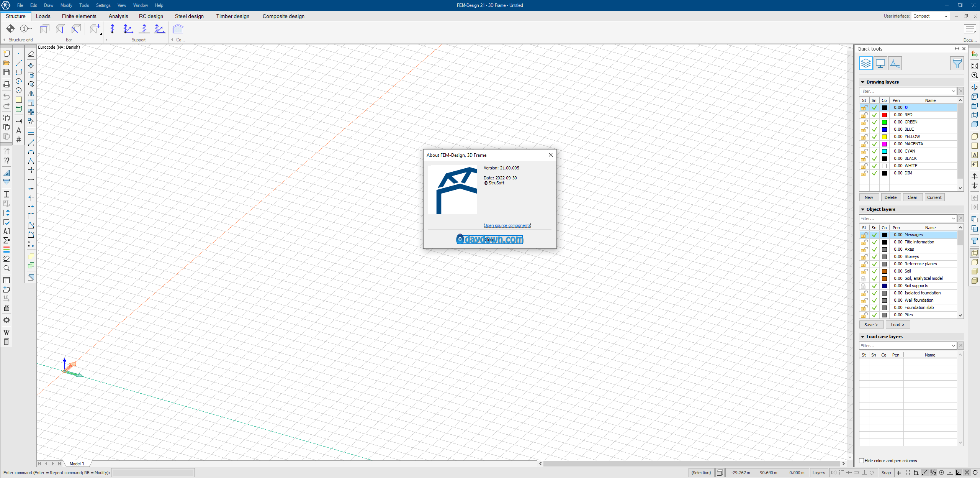Expand the Support group arrow
This screenshot has height=478, width=980.
tap(107, 40)
